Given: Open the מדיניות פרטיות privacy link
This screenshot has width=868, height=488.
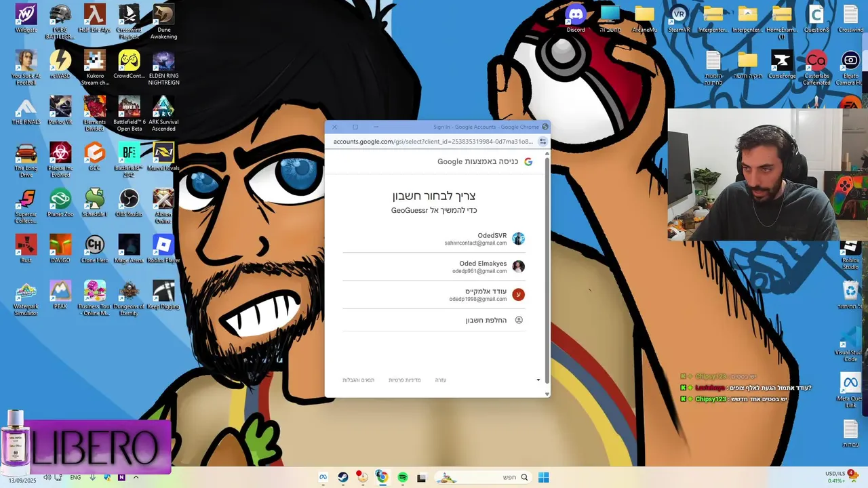Looking at the screenshot, I should click(x=405, y=380).
